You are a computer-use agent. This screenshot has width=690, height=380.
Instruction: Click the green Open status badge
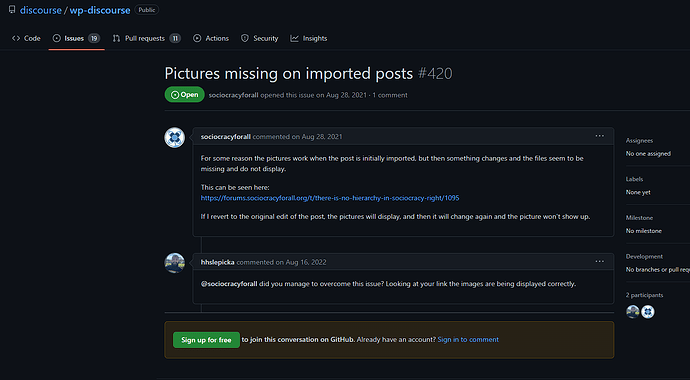click(x=184, y=95)
